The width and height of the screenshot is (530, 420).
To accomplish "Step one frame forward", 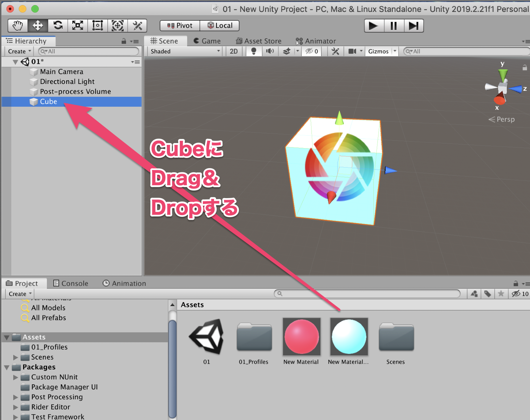I will tap(413, 26).
